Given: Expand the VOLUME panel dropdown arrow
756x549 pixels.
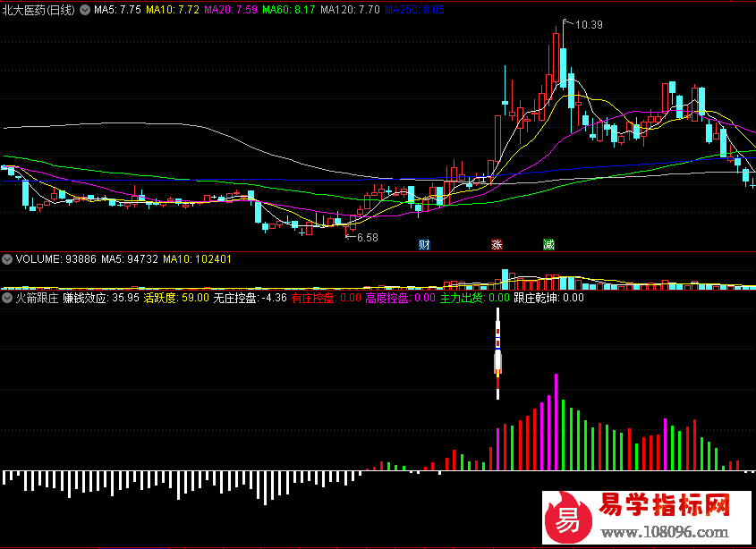Looking at the screenshot, I should click(8, 259).
